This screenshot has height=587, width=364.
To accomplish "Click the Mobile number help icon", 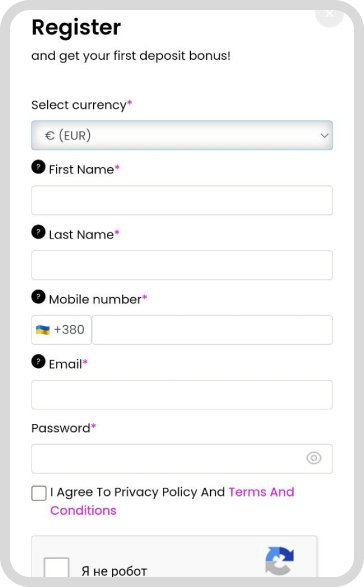I will (x=38, y=297).
